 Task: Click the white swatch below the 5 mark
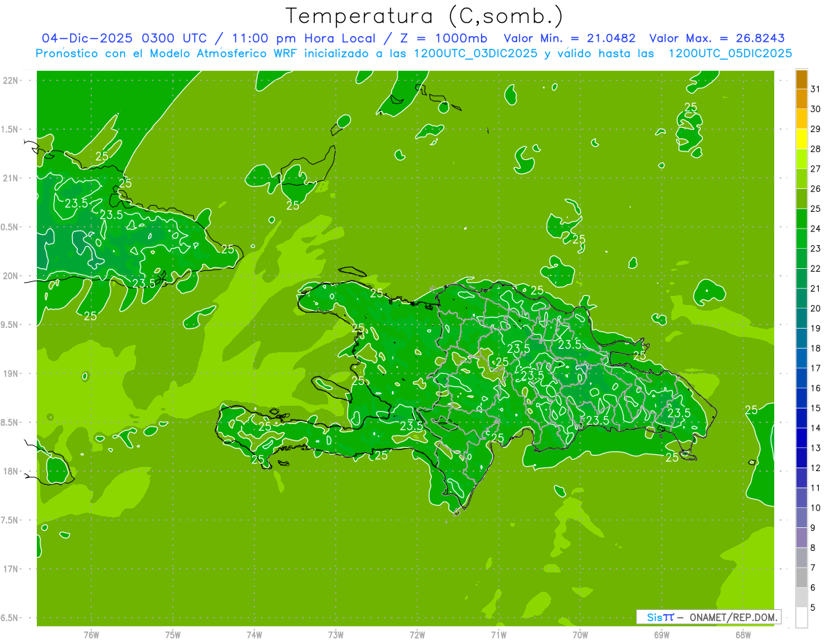point(801,618)
